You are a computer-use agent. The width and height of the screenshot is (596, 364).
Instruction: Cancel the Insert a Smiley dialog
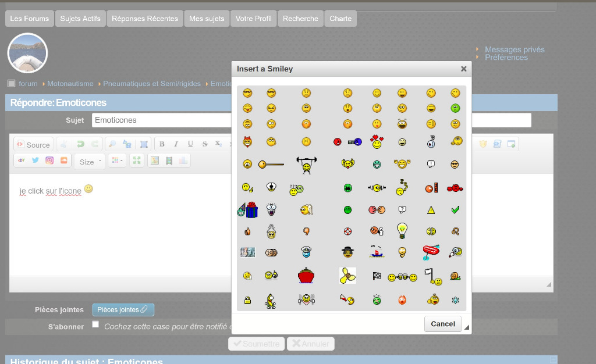pyautogui.click(x=443, y=324)
